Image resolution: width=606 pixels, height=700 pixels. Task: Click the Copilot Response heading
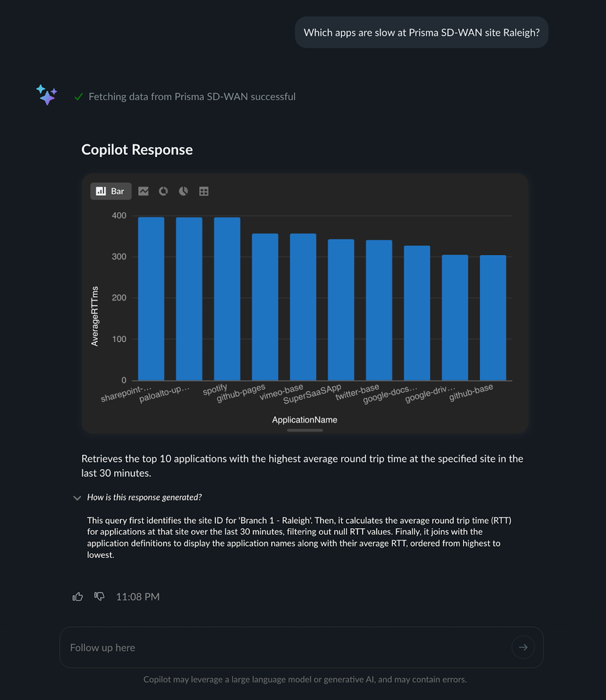[137, 149]
